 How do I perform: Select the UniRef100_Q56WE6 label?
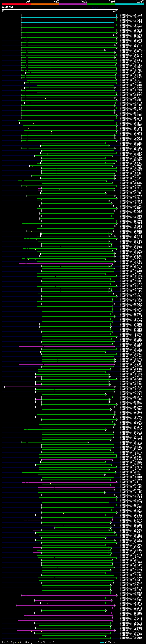click(131, 593)
